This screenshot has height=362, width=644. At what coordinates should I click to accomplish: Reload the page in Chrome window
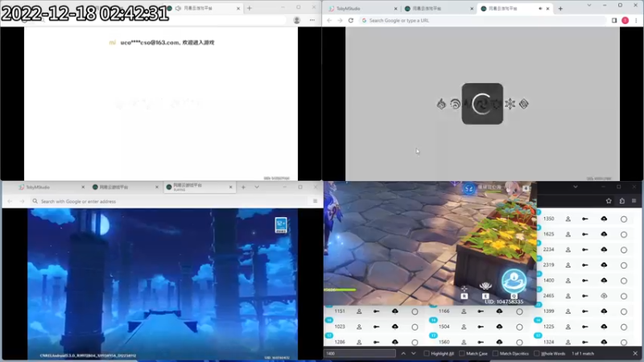click(x=351, y=20)
